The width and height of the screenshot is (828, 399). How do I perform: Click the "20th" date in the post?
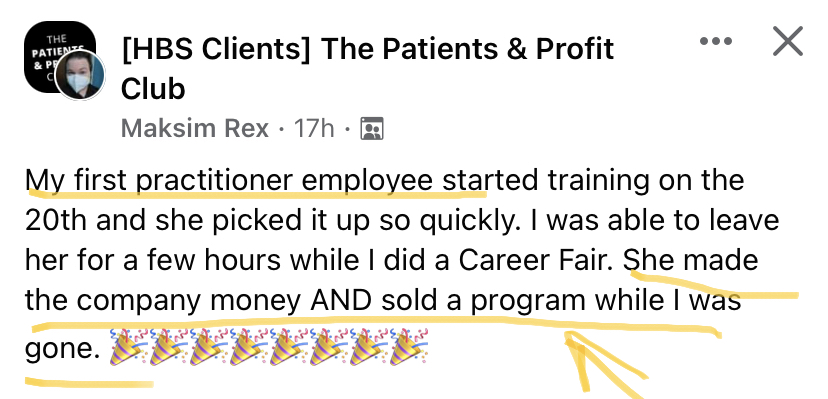point(56,220)
